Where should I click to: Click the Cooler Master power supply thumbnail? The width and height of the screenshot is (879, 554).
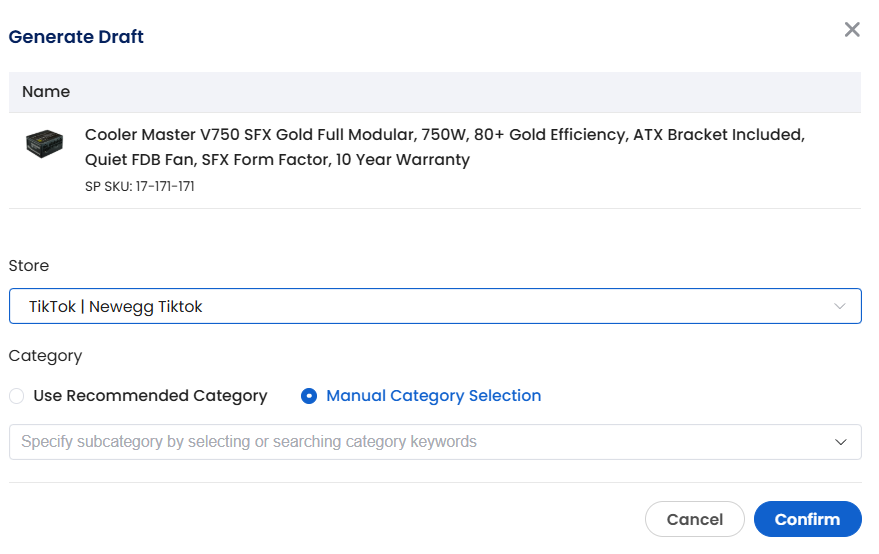pos(44,144)
